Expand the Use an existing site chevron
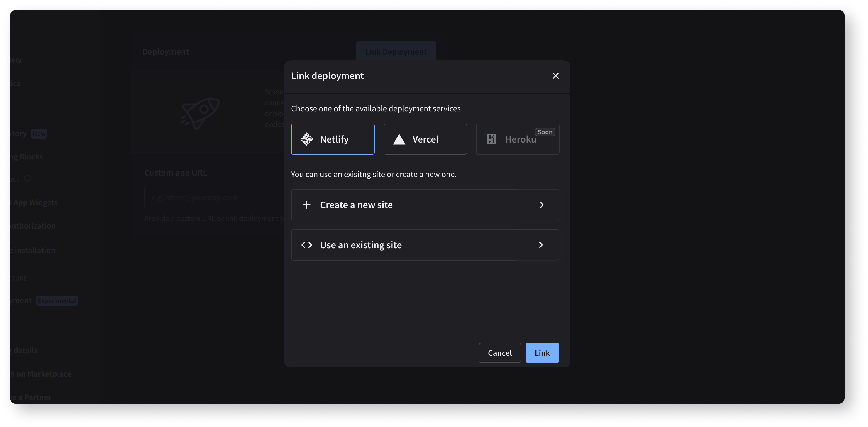Viewport: 868px width, 427px height. [x=541, y=245]
